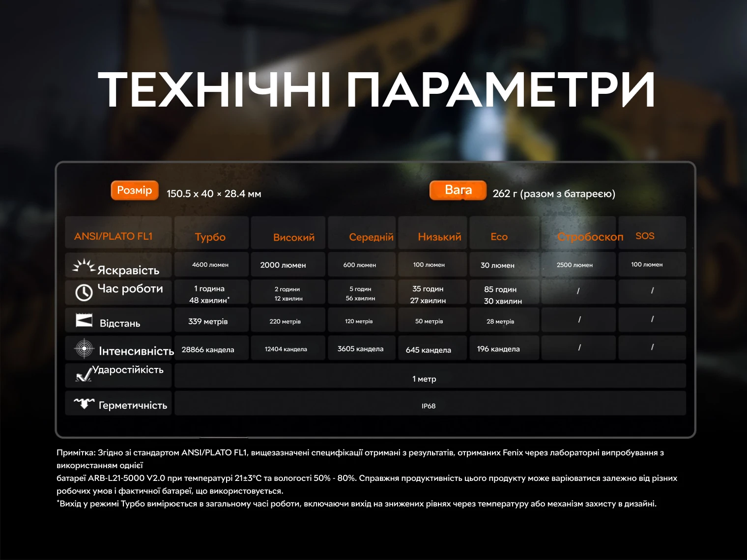This screenshot has height=560, width=747.
Task: Click the 1 година 48 хвилин runtime cell
Action: (x=211, y=292)
